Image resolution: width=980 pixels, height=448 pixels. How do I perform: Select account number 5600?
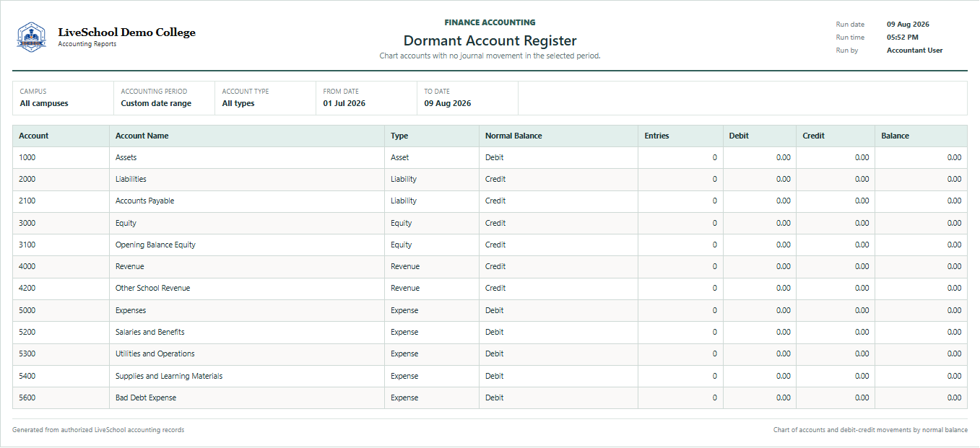pos(27,398)
